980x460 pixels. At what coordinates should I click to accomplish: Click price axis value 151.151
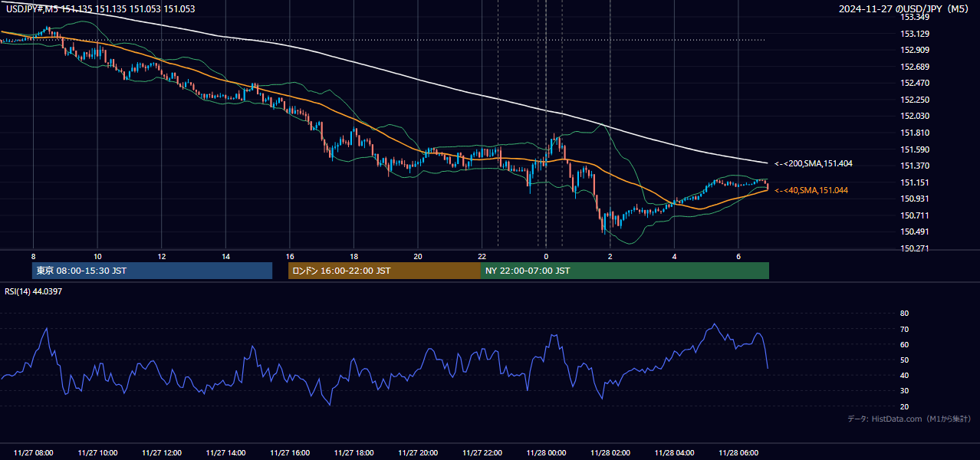click(x=915, y=182)
